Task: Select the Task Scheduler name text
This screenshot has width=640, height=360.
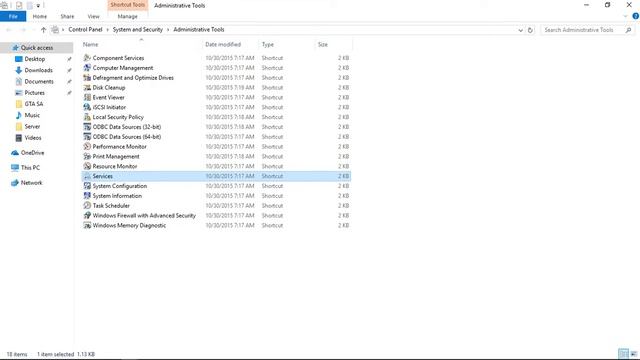Action: click(111, 206)
